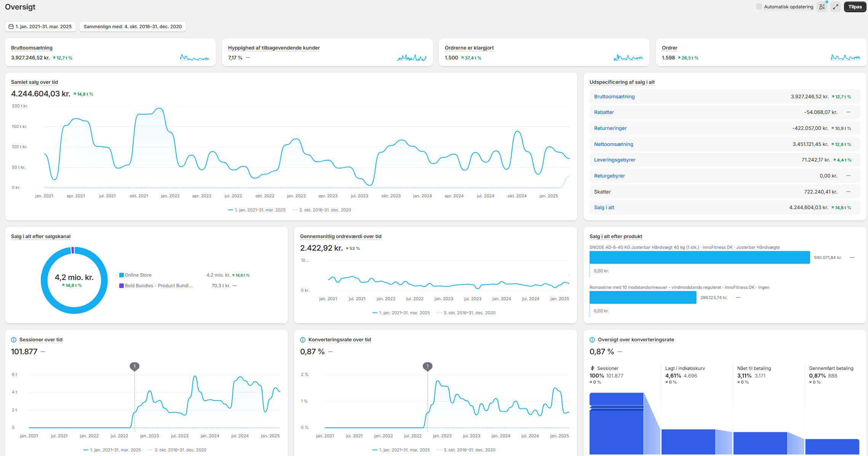Click the lightning icon next to Sessioner
The width and height of the screenshot is (868, 456).
(x=592, y=368)
